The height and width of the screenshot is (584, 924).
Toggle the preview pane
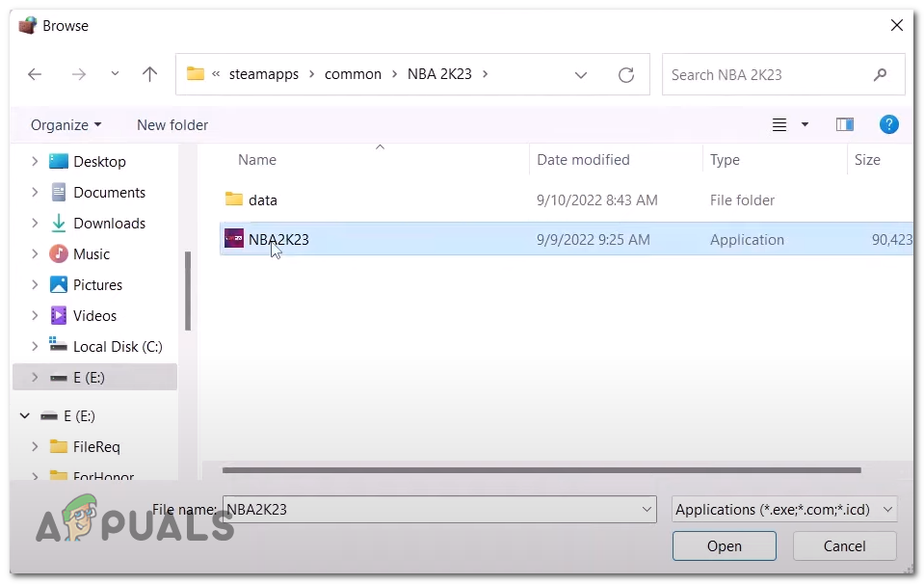[844, 124]
